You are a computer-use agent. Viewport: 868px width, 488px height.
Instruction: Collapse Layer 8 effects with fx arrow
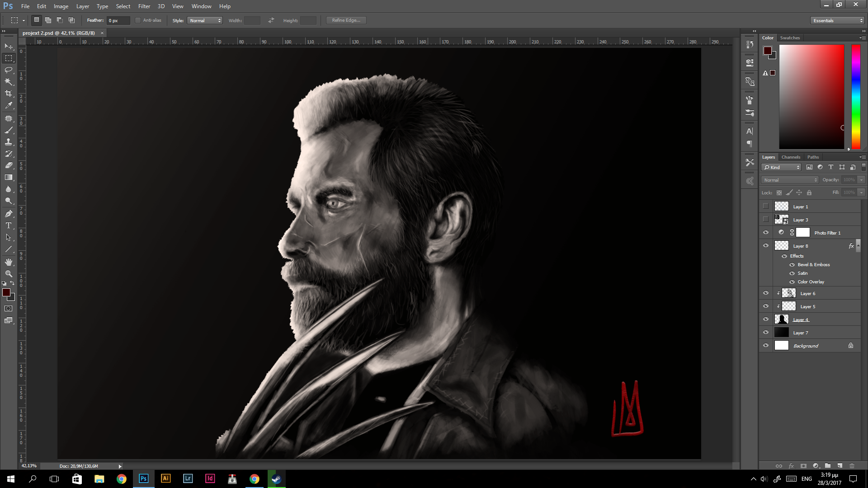click(859, 246)
